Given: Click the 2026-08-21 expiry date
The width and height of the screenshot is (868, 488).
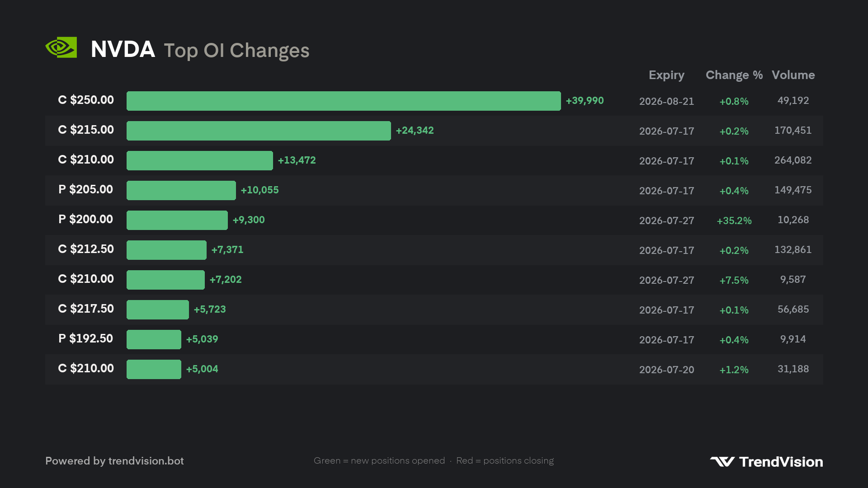Looking at the screenshot, I should pyautogui.click(x=666, y=101).
